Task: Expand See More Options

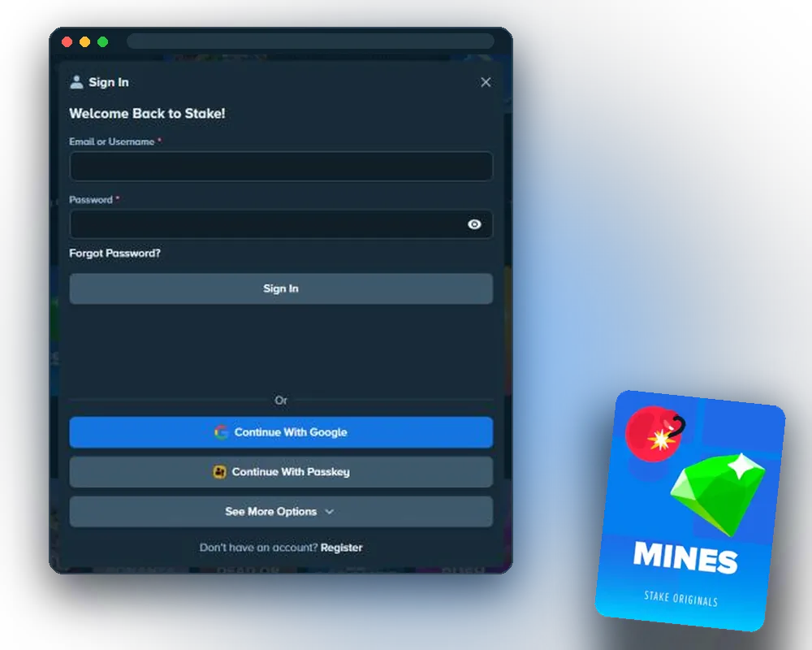Action: (x=281, y=512)
